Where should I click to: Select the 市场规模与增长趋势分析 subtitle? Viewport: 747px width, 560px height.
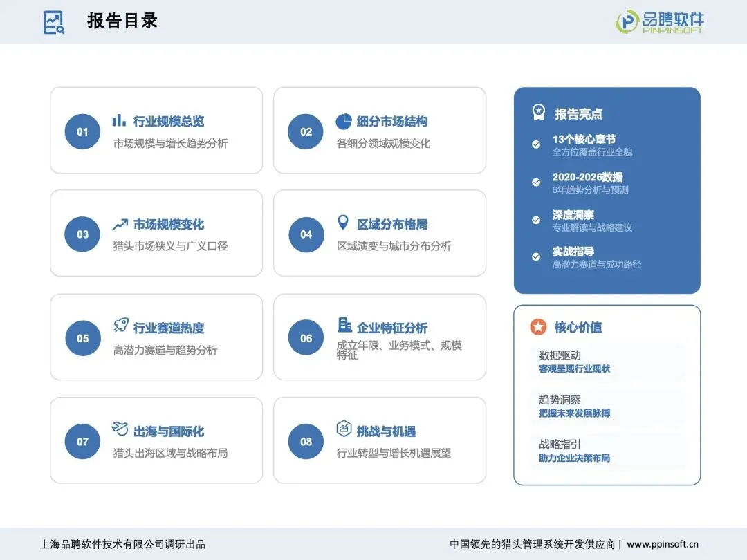pyautogui.click(x=171, y=143)
